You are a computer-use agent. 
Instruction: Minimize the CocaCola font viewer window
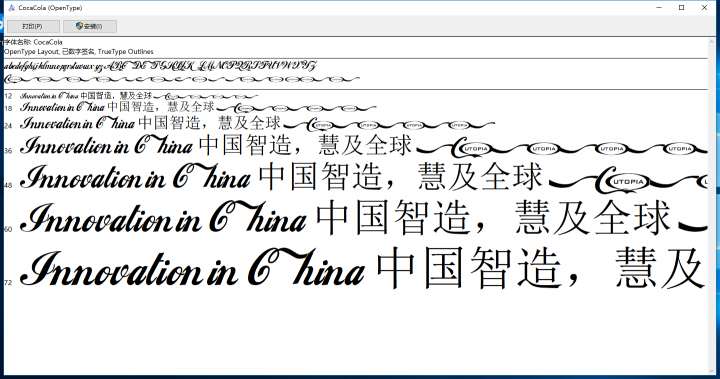point(659,8)
